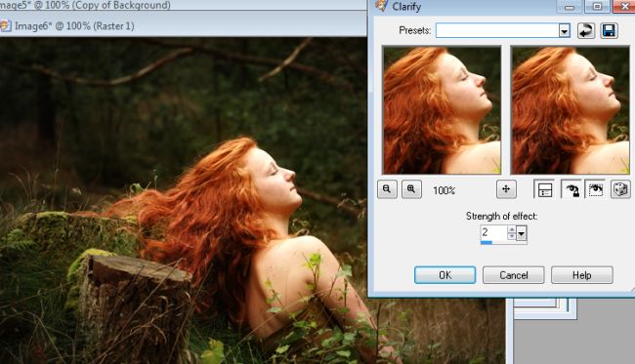Click the Image5 window title bar behind
The width and height of the screenshot is (635, 364).
[183, 5]
